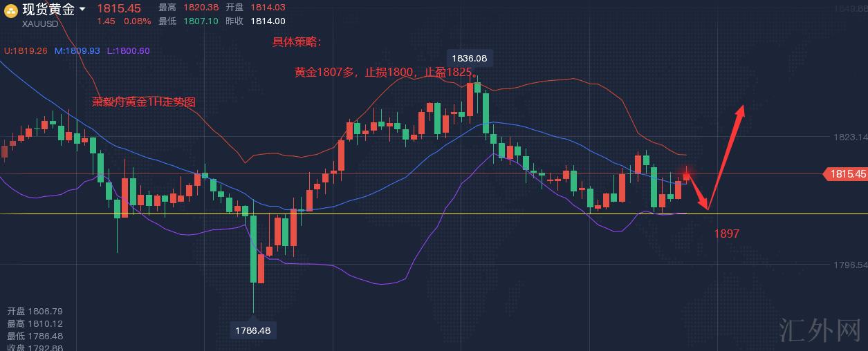
Task: Click the 萧毅舟黄金1H走势图 chart title annotation
Action: coord(144,102)
